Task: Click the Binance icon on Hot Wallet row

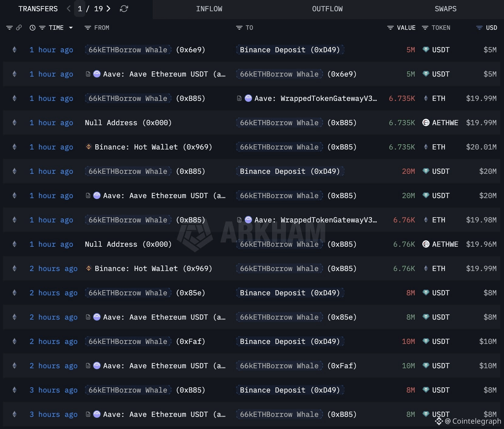Action: [x=88, y=147]
